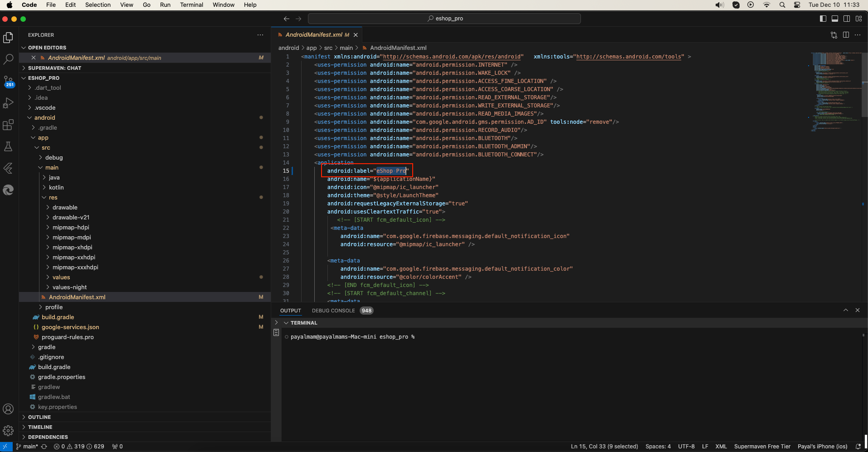Open the Run menu
Screen dimensions: 868x452
point(165,5)
